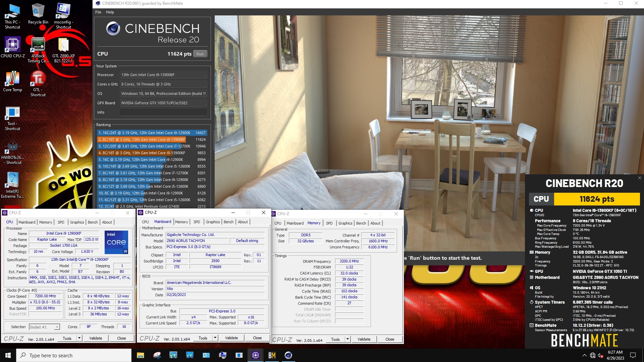644x362 pixels.
Task: Expand Tools dropdown arrow in middle CPU-Z window
Action: click(215, 338)
